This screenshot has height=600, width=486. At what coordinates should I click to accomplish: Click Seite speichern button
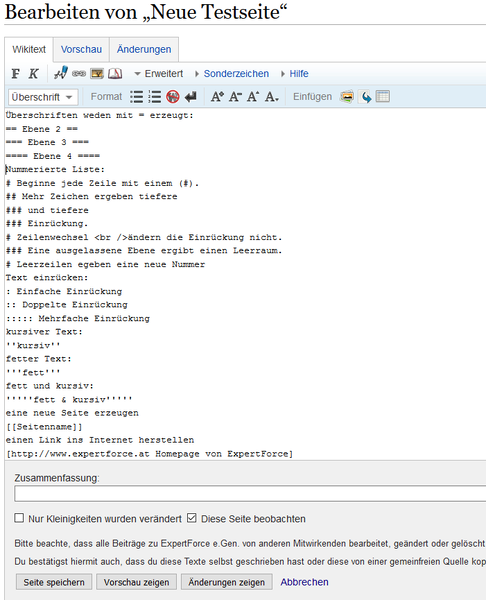54,582
